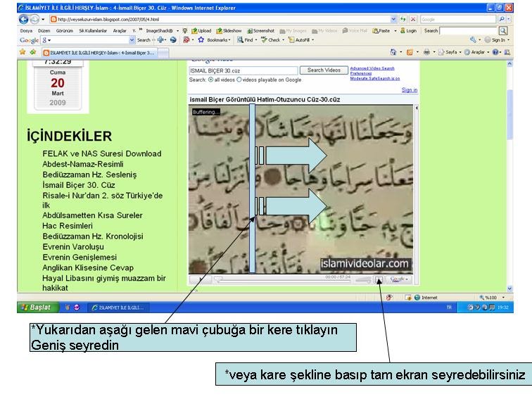The image size is (532, 399).
Task: Open the Düzen menu
Action: pyautogui.click(x=44, y=30)
